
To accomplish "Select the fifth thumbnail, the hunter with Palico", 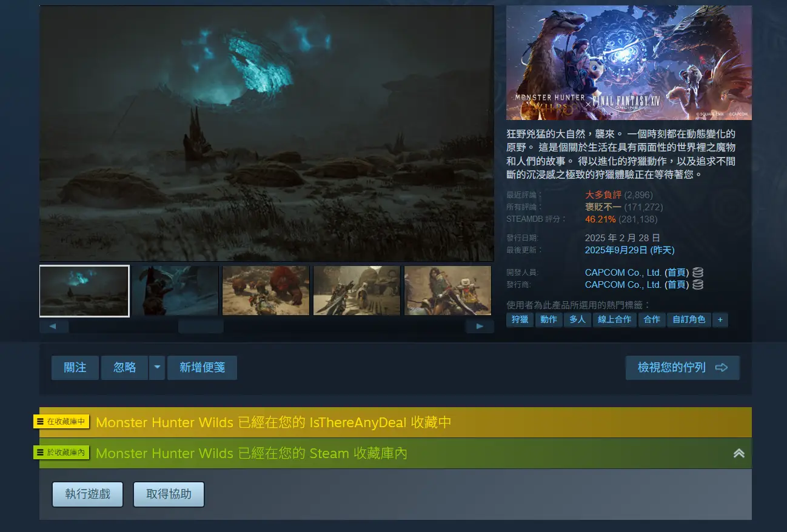I will point(447,291).
